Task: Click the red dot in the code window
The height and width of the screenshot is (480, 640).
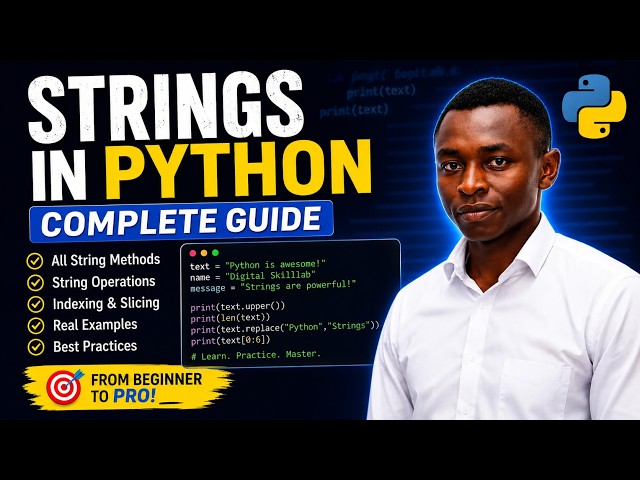Action: coord(193,253)
